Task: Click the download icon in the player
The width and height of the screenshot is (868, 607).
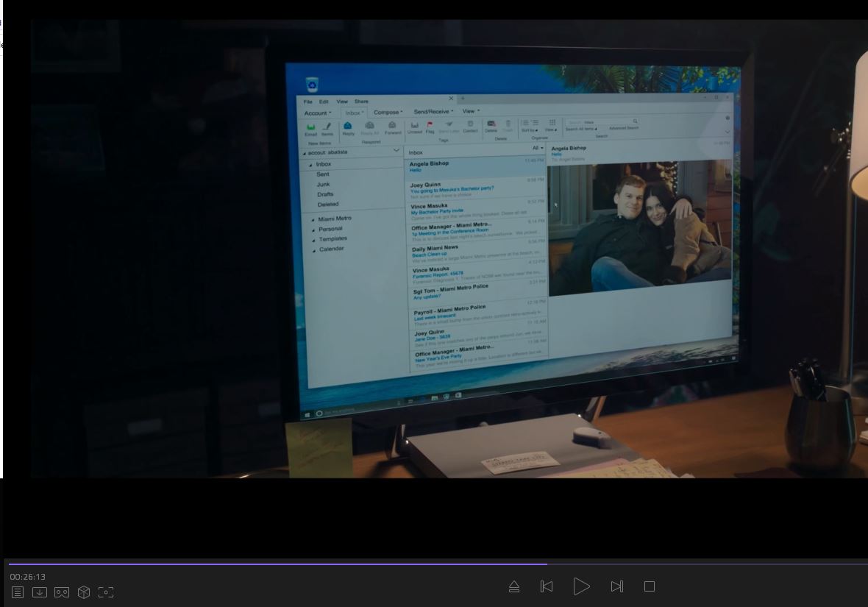Action: tap(40, 592)
